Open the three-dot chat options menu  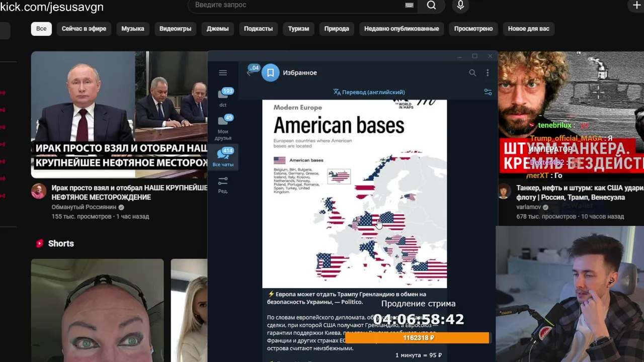488,73
